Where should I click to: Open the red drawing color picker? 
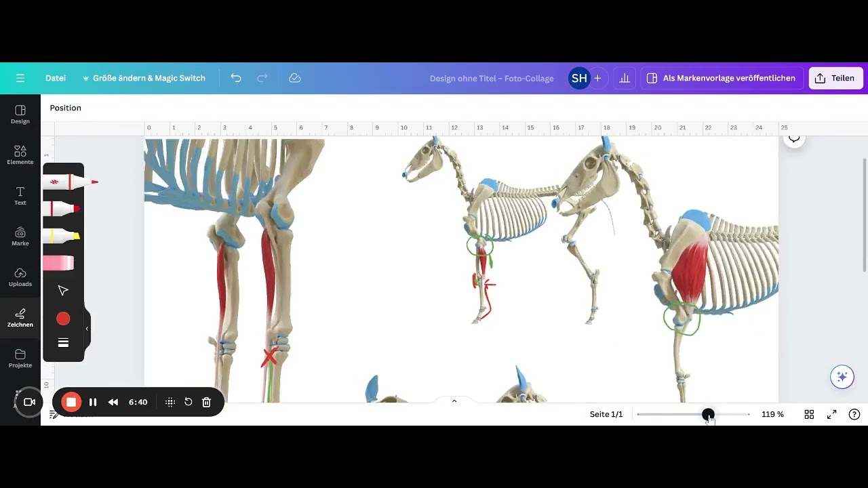point(63,319)
